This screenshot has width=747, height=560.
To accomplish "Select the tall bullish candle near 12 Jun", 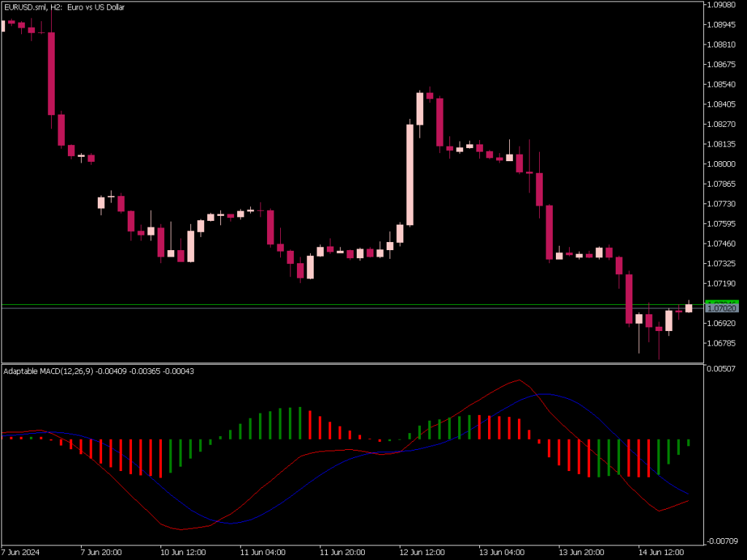I will (x=411, y=175).
